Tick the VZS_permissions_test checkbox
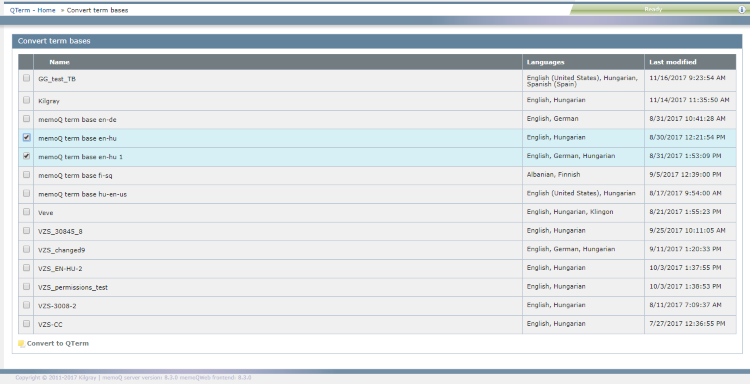 (x=26, y=286)
